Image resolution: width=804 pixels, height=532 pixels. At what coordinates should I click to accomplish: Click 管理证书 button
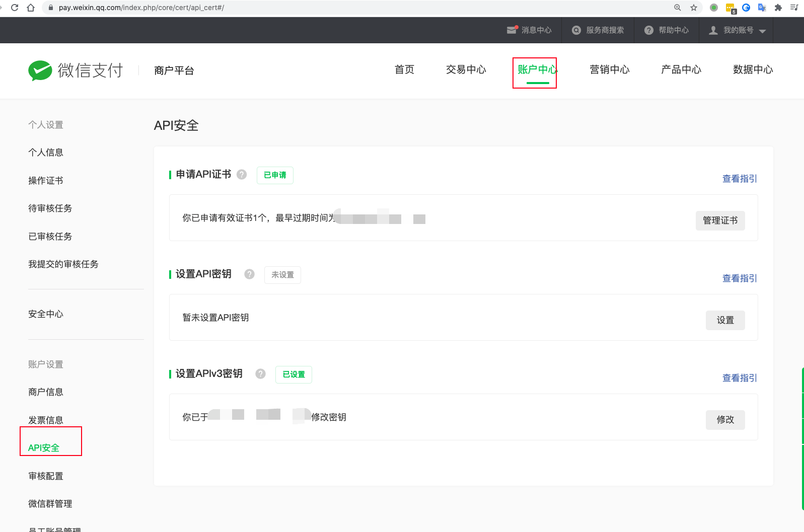(x=720, y=220)
